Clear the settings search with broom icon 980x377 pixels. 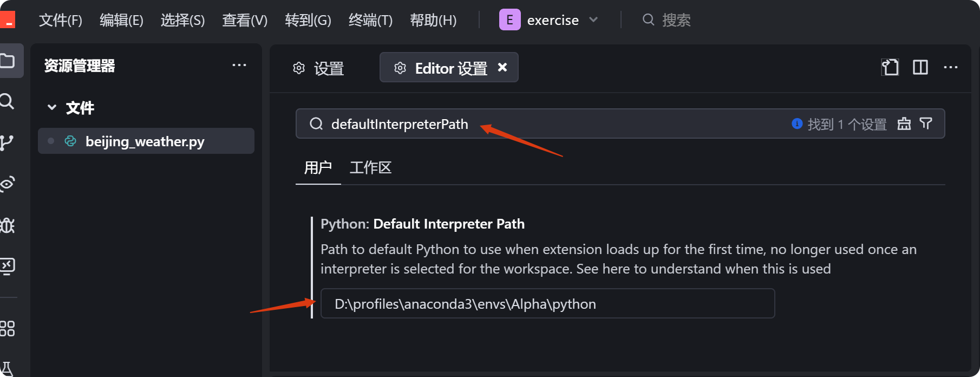pos(904,124)
